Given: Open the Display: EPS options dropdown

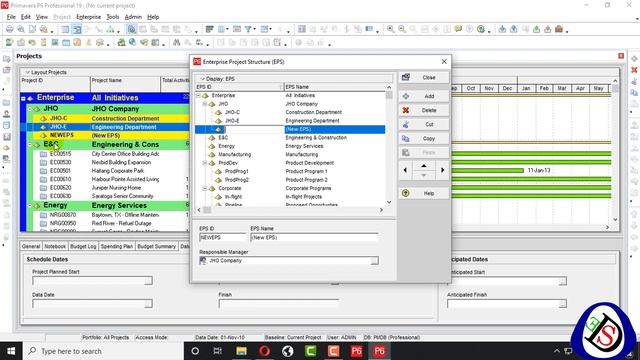Looking at the screenshot, I should click(202, 79).
